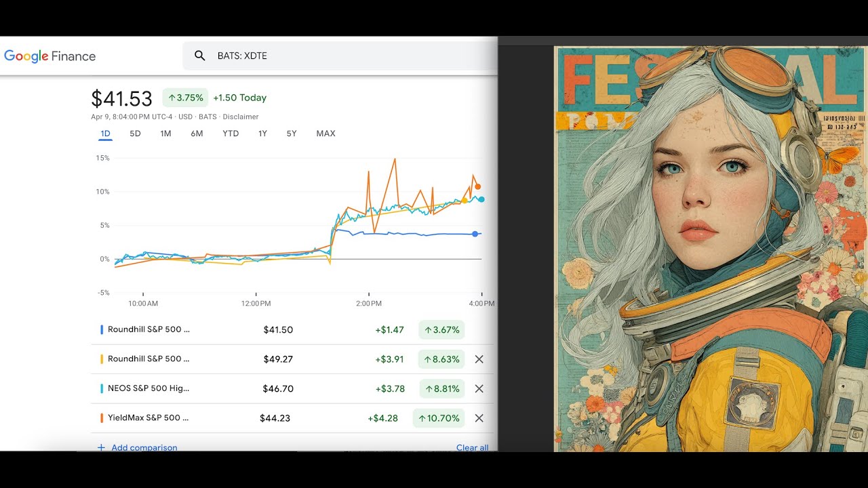Switch to the 1M range tab
This screenshot has height=488, width=868.
165,134
